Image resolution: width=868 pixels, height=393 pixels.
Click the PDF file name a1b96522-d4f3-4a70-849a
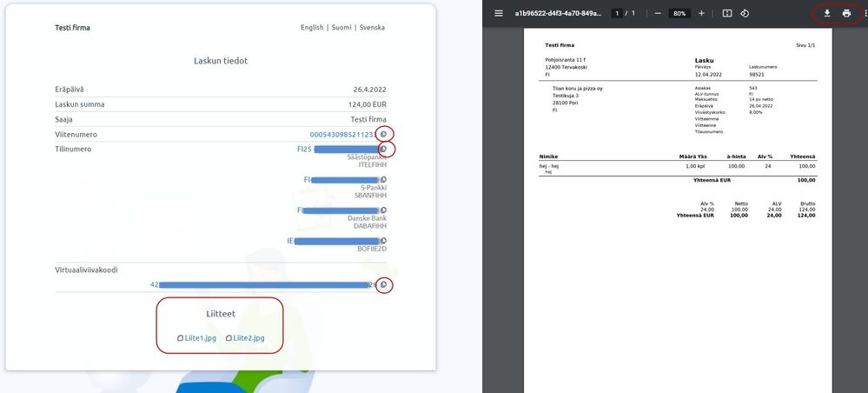click(x=558, y=13)
